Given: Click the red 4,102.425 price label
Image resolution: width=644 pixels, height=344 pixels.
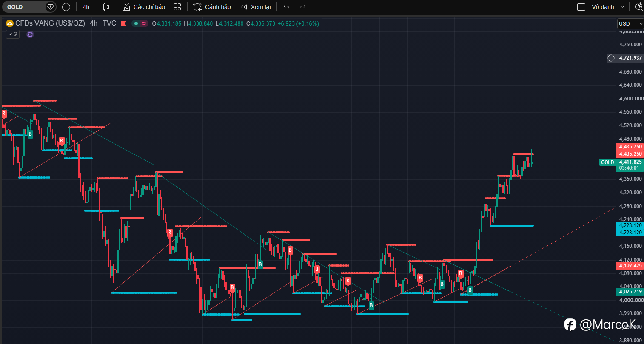Looking at the screenshot, I should pyautogui.click(x=630, y=266).
